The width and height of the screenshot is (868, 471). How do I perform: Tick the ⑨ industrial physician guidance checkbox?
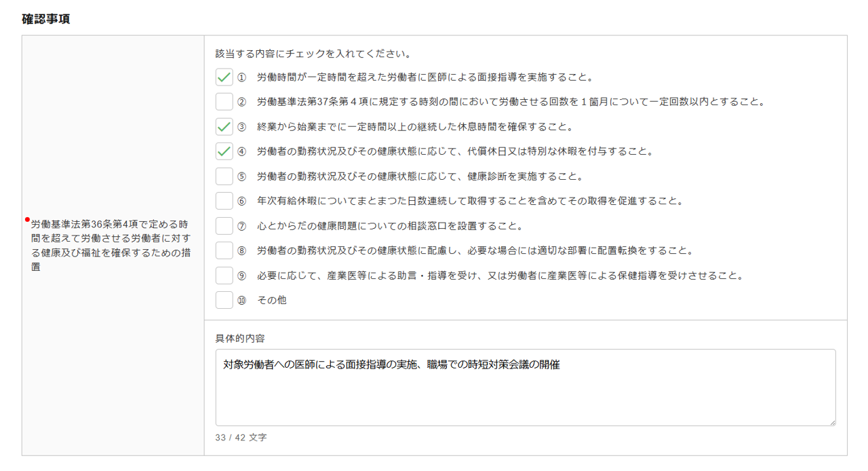coord(224,276)
